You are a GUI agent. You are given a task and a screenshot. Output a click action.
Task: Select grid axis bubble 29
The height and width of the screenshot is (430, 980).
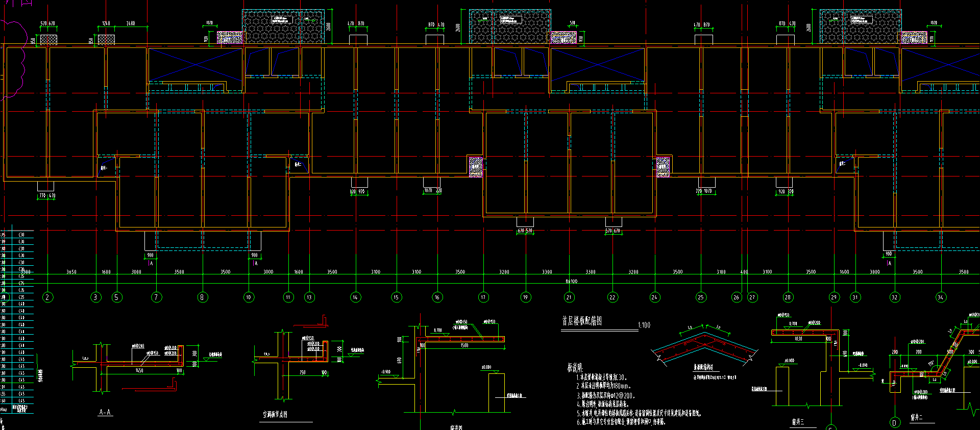tap(834, 297)
